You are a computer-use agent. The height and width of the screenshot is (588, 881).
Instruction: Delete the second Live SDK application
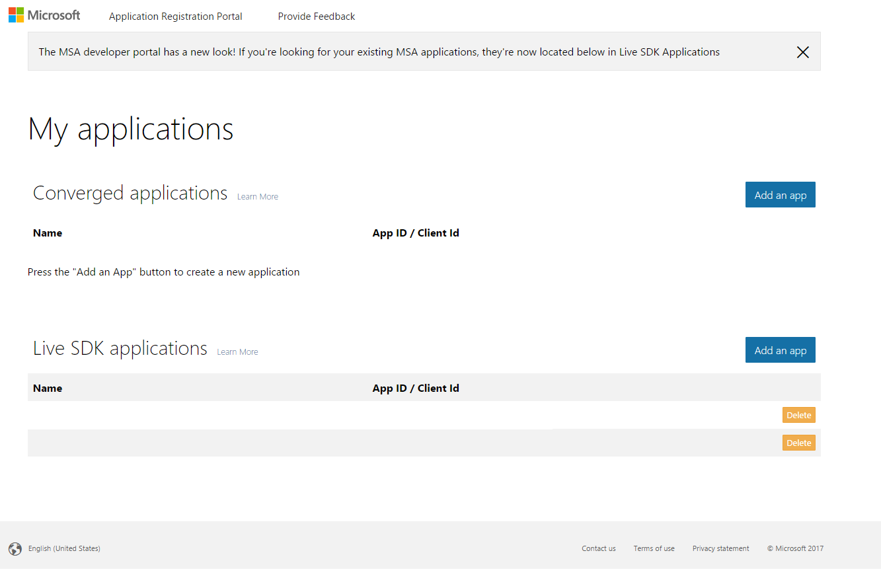point(798,443)
